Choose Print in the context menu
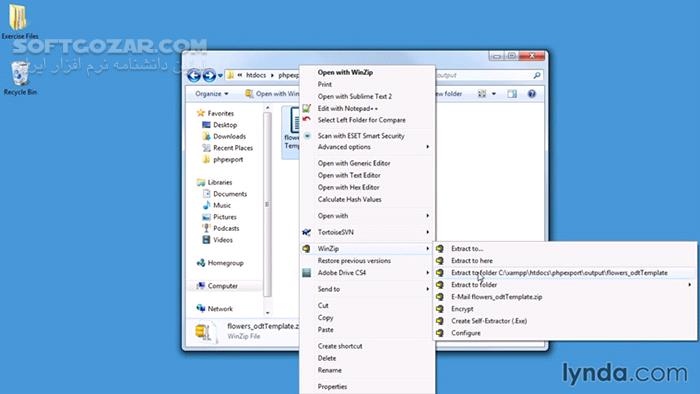Screen dimensions: 700x394 [325, 84]
